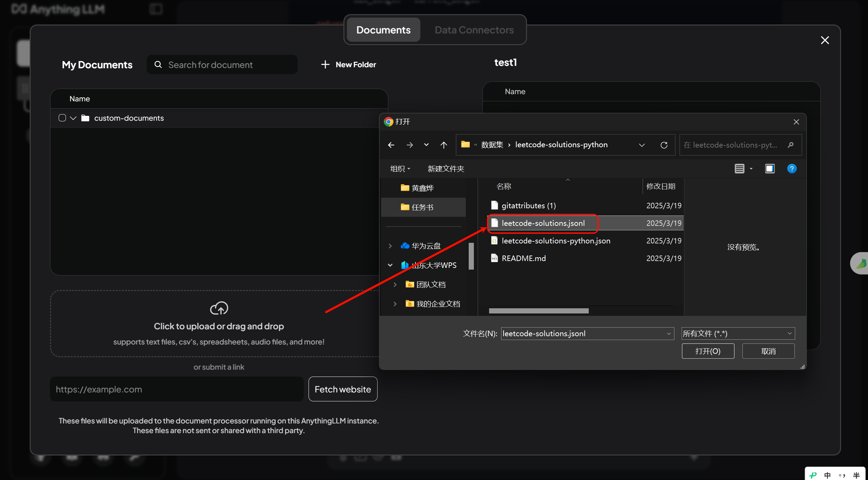The height and width of the screenshot is (480, 868).
Task: Select the custom-documents folder name
Action: point(129,118)
